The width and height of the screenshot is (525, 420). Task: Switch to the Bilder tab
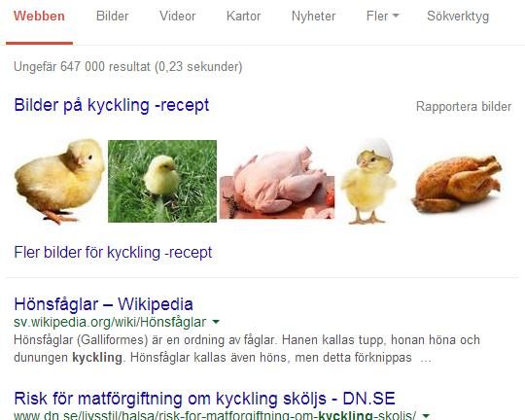(112, 17)
